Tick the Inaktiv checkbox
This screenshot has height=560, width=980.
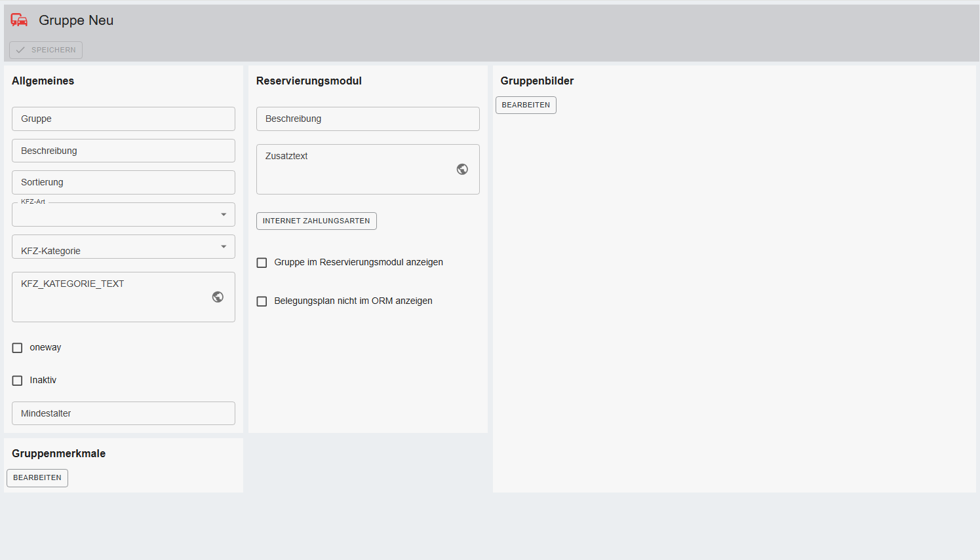[x=18, y=381]
